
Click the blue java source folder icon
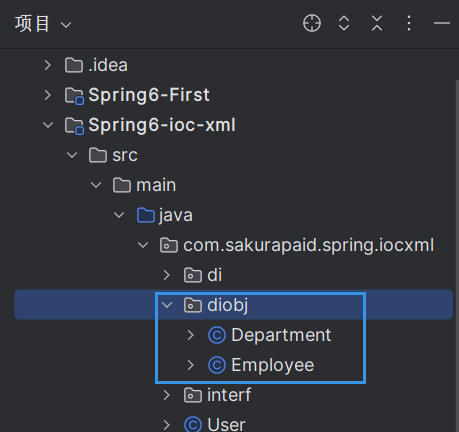pyautogui.click(x=146, y=215)
